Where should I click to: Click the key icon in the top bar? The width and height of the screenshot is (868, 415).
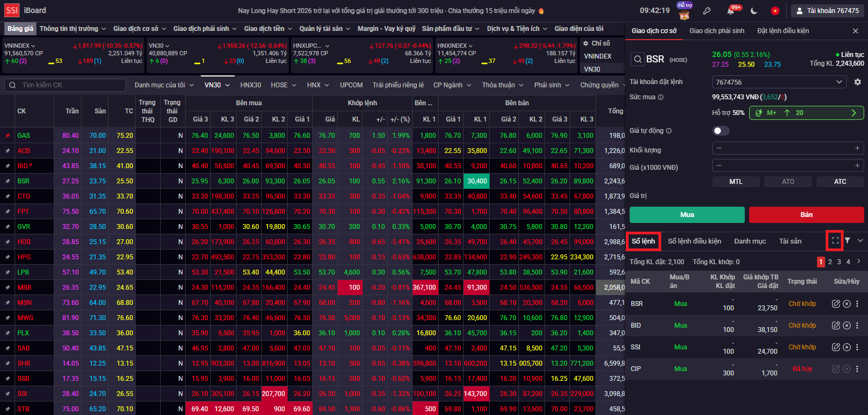tap(707, 11)
